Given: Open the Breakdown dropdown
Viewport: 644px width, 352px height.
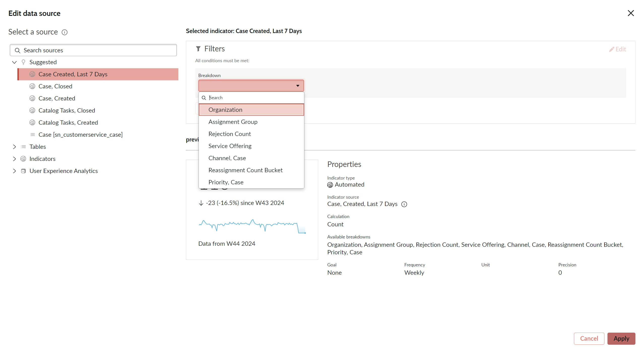Looking at the screenshot, I should tap(251, 86).
